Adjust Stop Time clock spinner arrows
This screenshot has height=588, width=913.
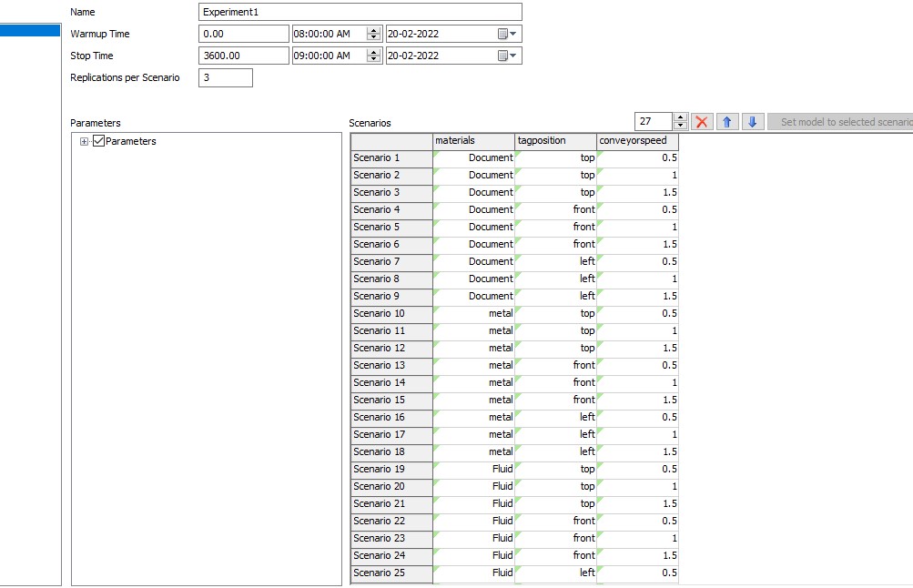click(x=373, y=56)
